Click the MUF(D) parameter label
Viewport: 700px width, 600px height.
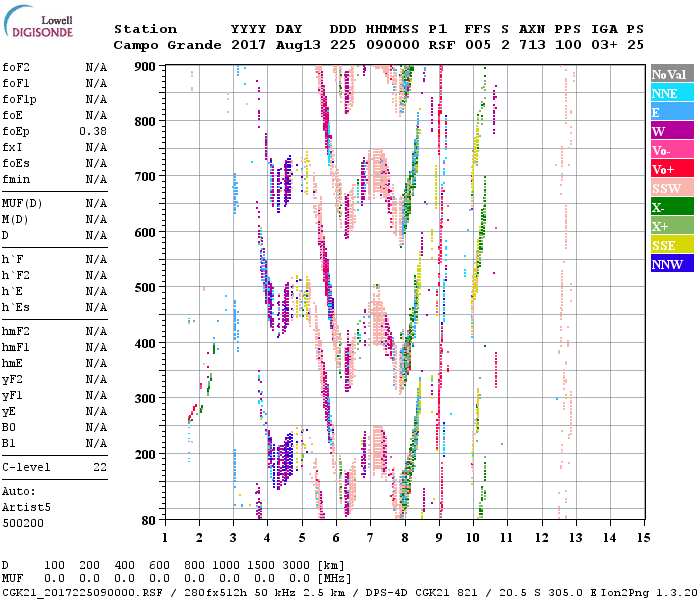pyautogui.click(x=22, y=204)
